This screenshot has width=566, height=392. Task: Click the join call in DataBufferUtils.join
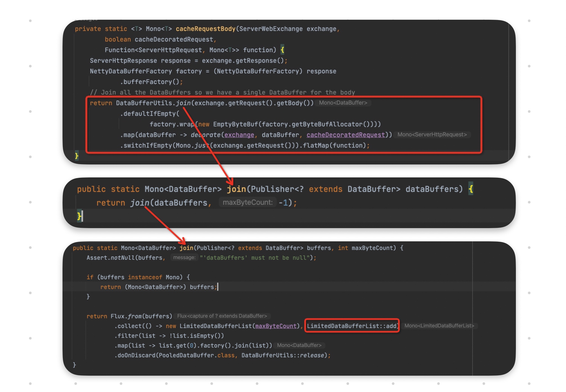tap(183, 103)
